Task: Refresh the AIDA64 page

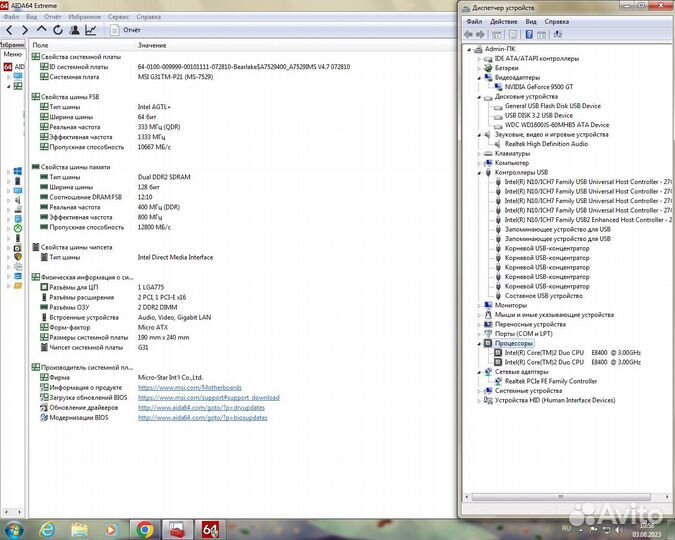Action: pyautogui.click(x=58, y=30)
